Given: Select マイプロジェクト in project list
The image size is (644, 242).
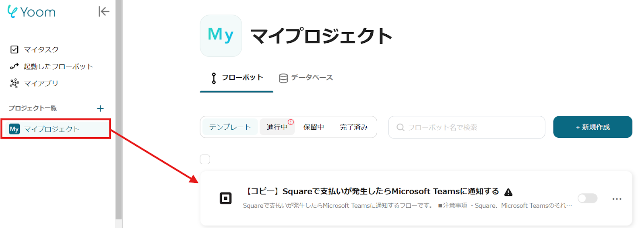Looking at the screenshot, I should click(x=56, y=129).
